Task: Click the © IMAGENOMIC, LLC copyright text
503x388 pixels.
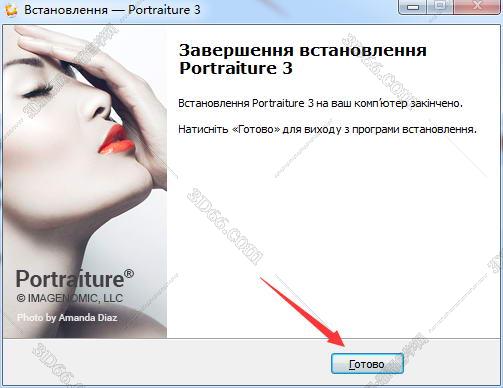Action: click(70, 298)
